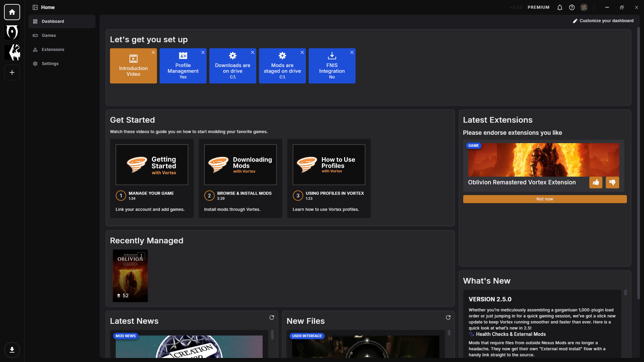This screenshot has width=644, height=362.
Task: Click the What's New panel scrollbar
Action: tap(625, 293)
